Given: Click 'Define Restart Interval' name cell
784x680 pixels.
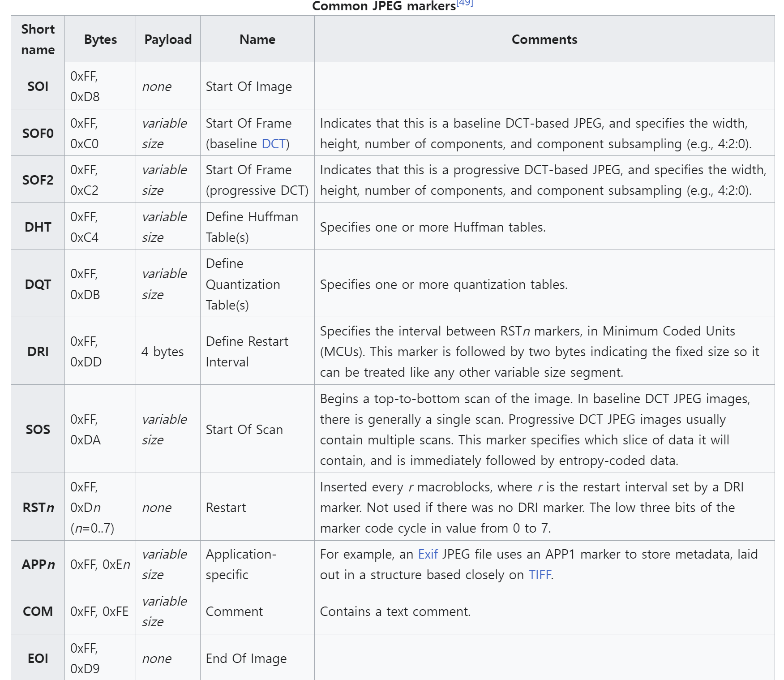Looking at the screenshot, I should coord(257,351).
